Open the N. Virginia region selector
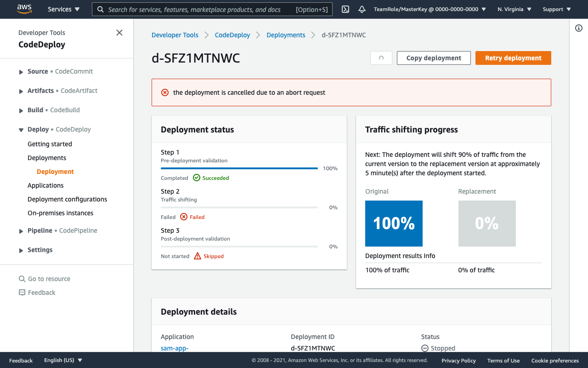588x368 pixels. point(514,9)
